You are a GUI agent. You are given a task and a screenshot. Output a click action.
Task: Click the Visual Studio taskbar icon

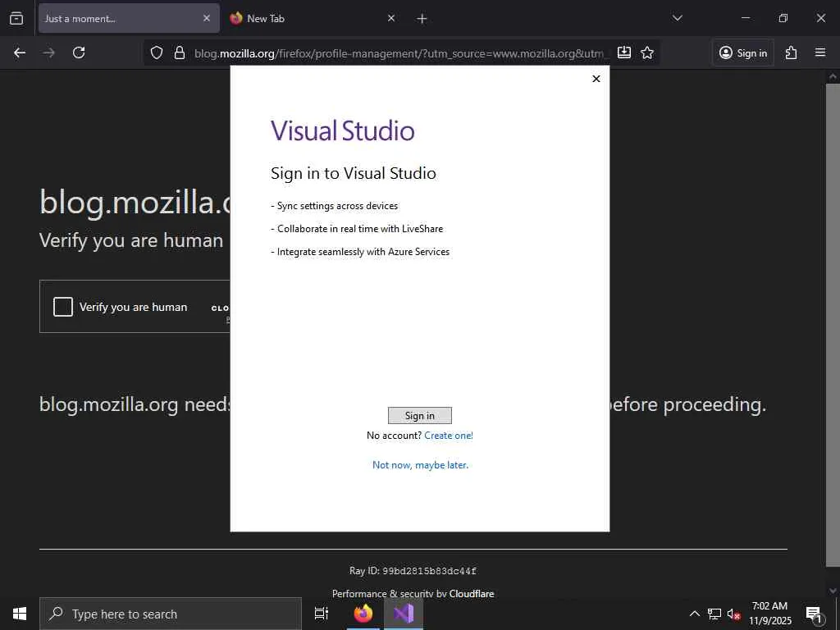coord(404,614)
